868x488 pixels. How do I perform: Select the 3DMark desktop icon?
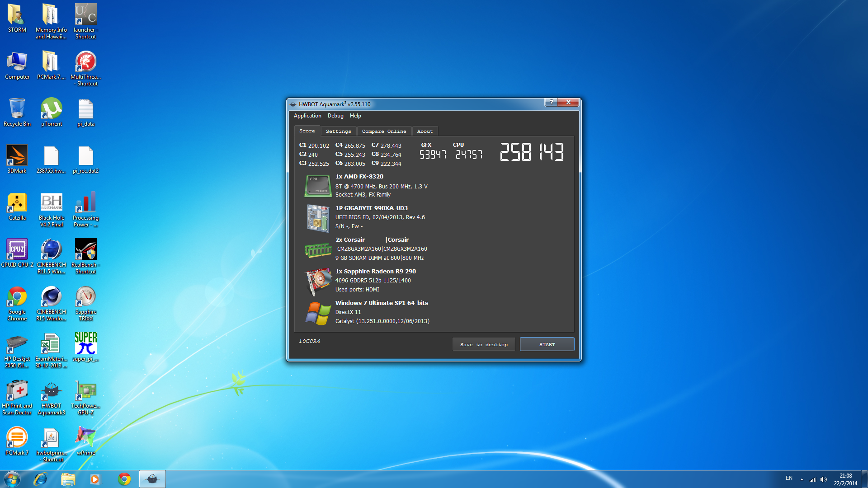point(17,159)
